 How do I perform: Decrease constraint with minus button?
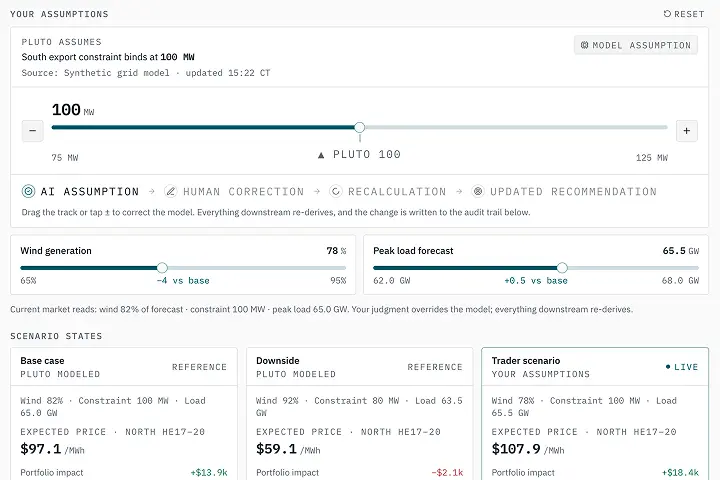[33, 131]
